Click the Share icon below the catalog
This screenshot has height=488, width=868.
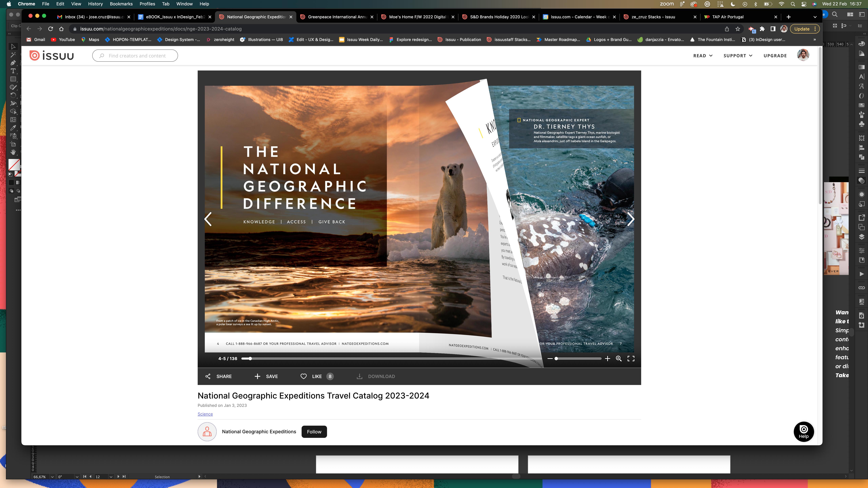pyautogui.click(x=208, y=376)
